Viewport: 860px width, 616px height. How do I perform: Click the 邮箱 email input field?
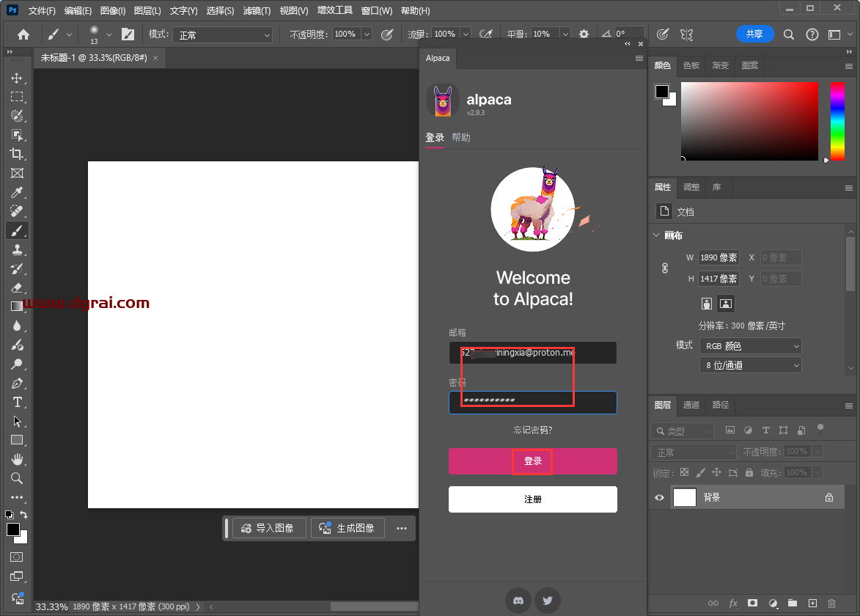(x=532, y=353)
